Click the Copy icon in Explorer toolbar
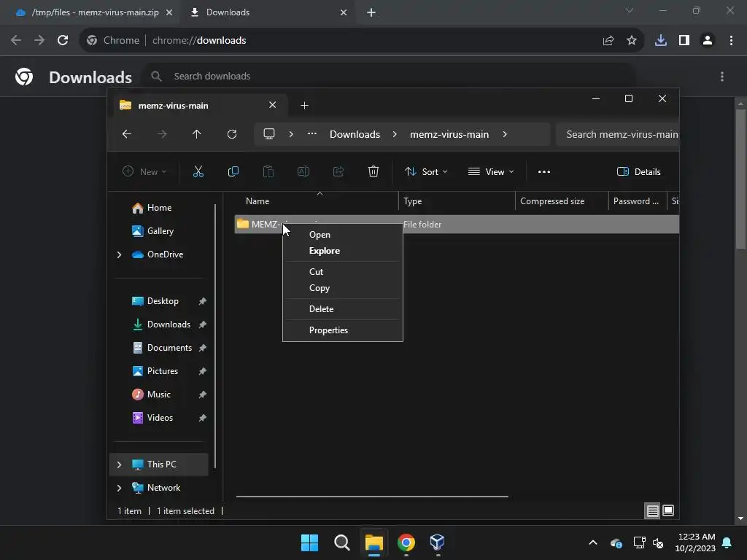Viewport: 747px width, 560px height. [233, 172]
